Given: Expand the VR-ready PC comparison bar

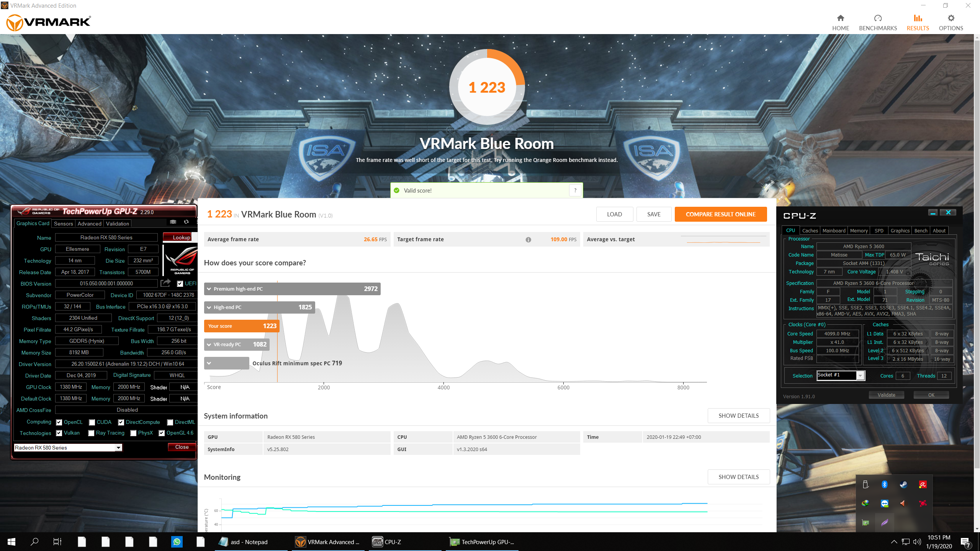Looking at the screenshot, I should click(x=237, y=344).
